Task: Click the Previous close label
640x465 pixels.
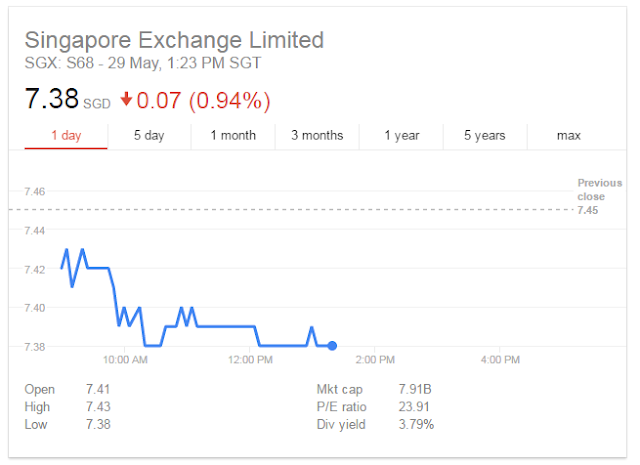Action: pos(598,189)
